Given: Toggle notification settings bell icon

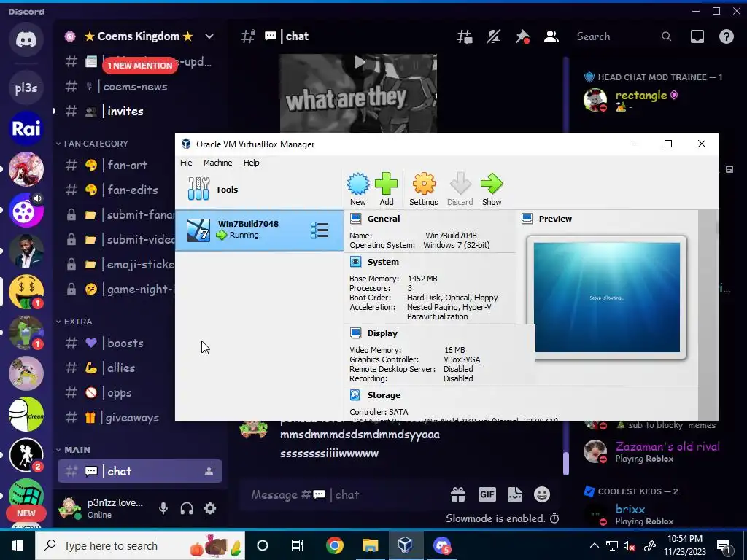Looking at the screenshot, I should (x=493, y=36).
